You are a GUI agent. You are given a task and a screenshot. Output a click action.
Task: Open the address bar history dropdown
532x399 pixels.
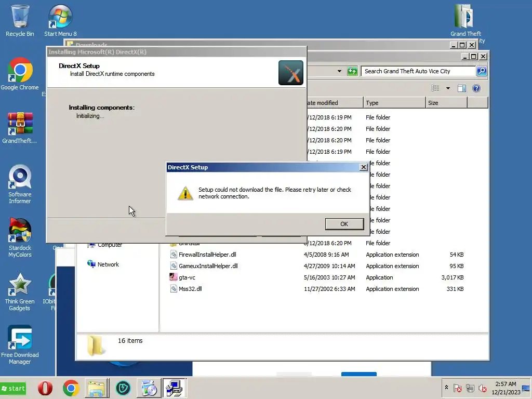click(x=339, y=71)
